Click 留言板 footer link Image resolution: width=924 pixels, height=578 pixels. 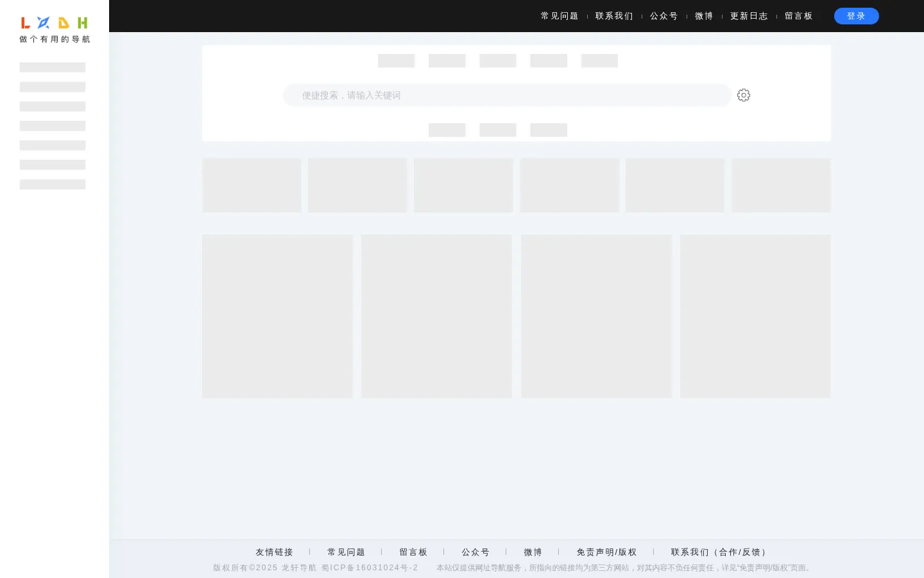click(x=413, y=552)
